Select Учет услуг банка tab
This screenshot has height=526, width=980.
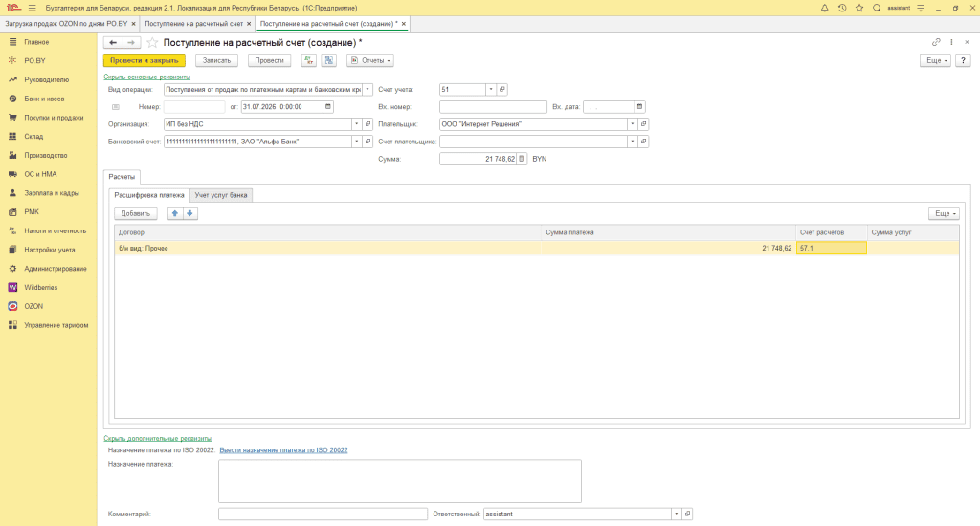(221, 195)
